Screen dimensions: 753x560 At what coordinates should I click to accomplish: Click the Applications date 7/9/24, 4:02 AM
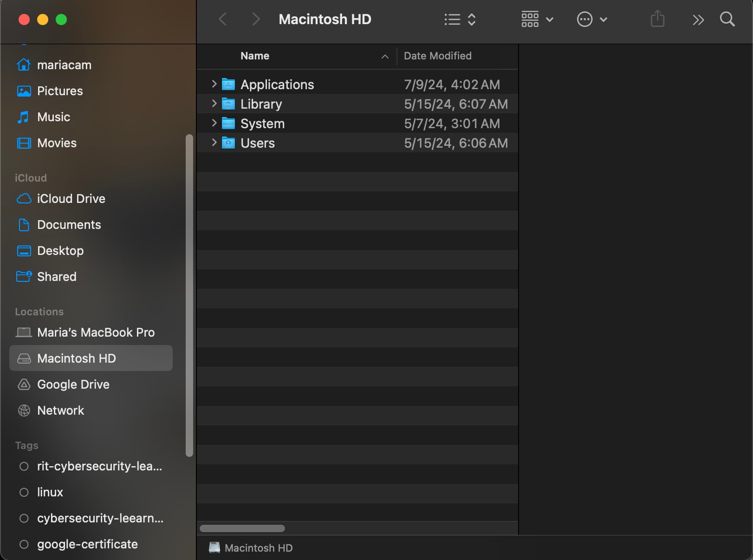click(452, 85)
